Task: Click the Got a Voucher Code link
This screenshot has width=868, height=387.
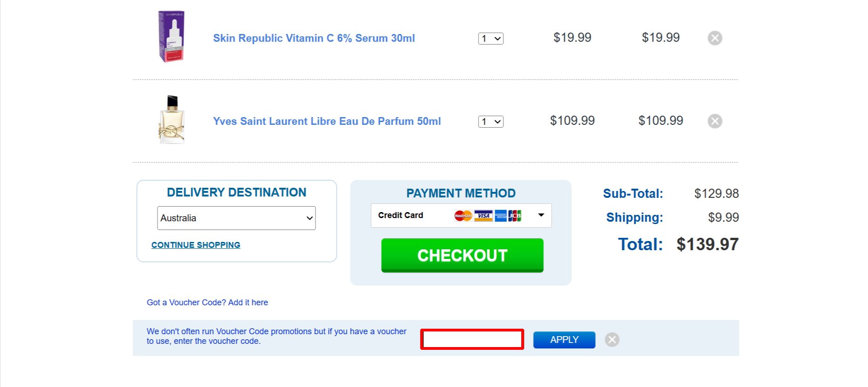Action: pos(207,302)
